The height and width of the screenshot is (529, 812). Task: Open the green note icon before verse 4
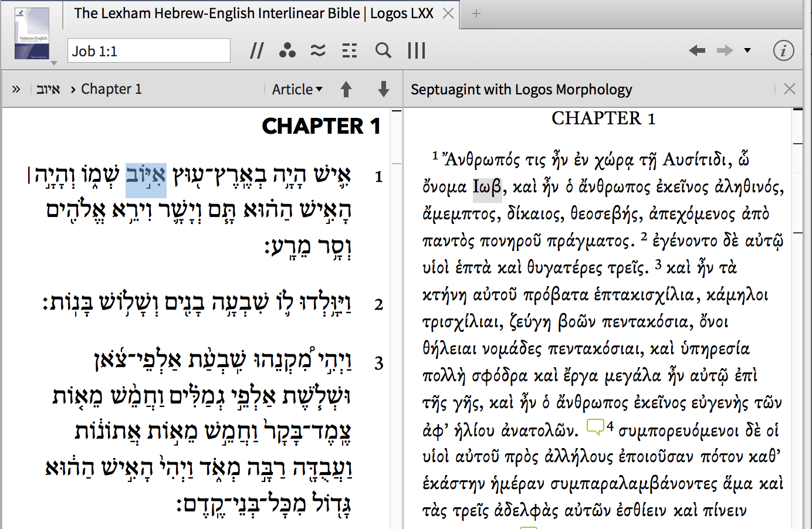coord(595,427)
